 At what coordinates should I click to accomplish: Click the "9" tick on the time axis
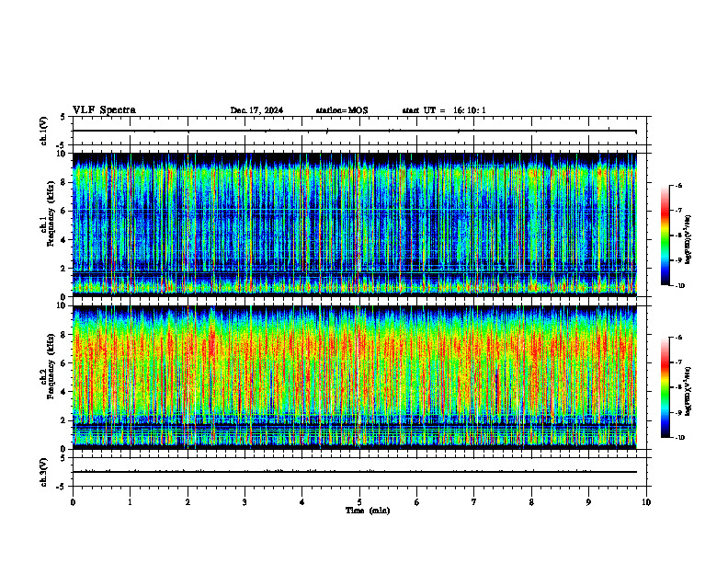[588, 502]
